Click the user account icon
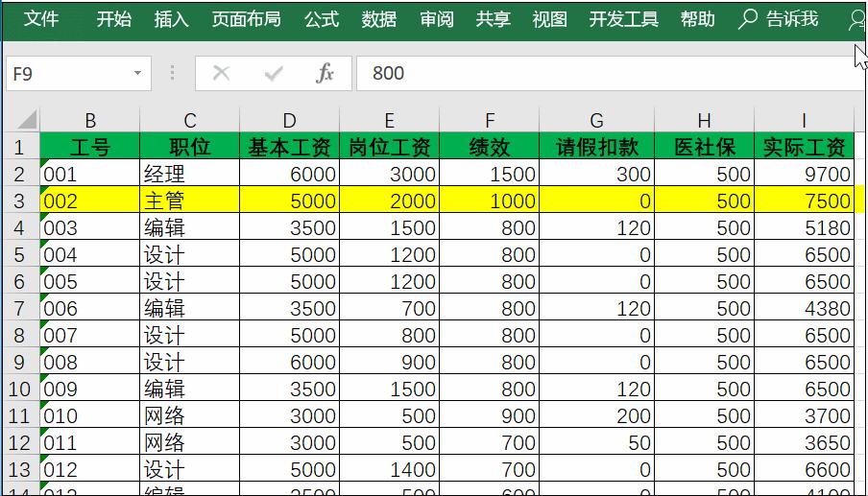The image size is (868, 496). click(x=856, y=20)
